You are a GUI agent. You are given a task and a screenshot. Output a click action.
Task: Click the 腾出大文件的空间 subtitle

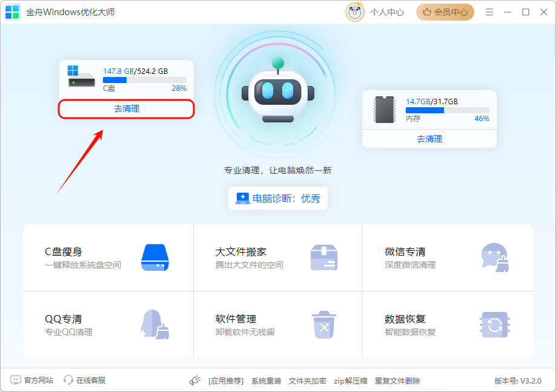point(250,265)
